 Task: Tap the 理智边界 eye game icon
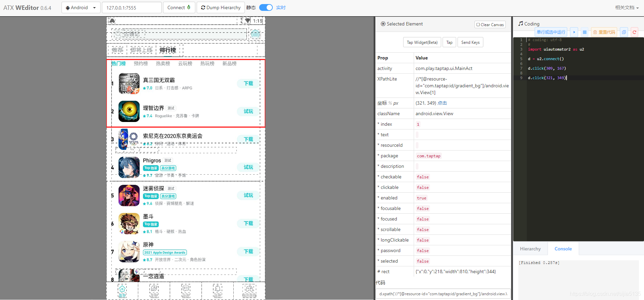click(129, 111)
